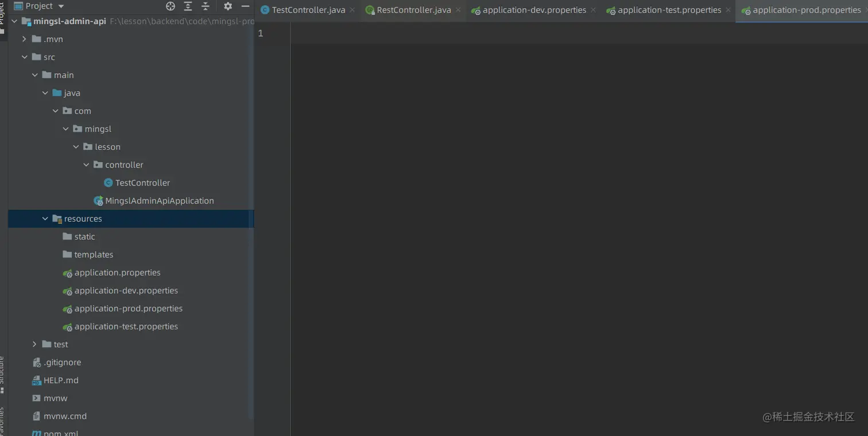Close the application-dev.properties tab
Viewport: 868px width, 436px height.
click(x=593, y=10)
